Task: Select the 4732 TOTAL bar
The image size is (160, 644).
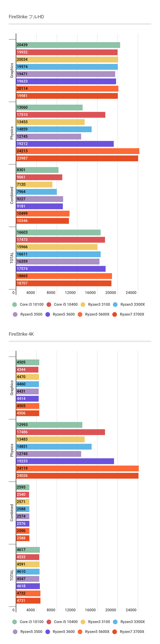Action: pyautogui.click(x=28, y=593)
